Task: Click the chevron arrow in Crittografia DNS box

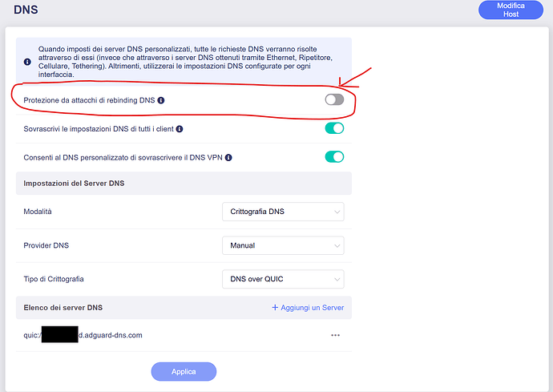Action: click(337, 212)
